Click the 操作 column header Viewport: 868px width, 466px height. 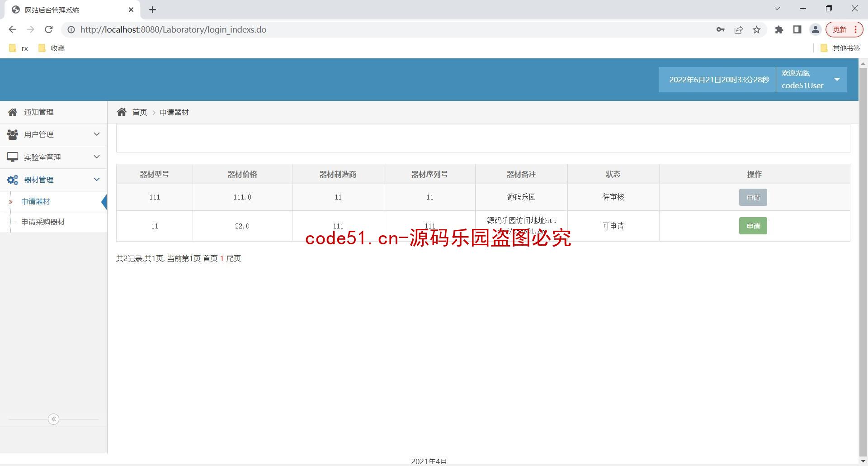(755, 174)
